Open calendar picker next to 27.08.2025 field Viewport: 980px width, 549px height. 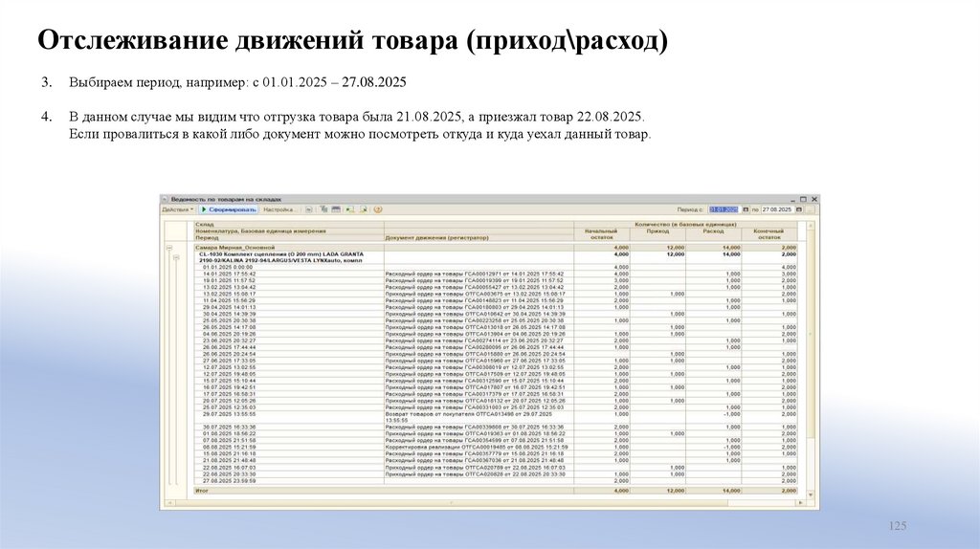[799, 209]
